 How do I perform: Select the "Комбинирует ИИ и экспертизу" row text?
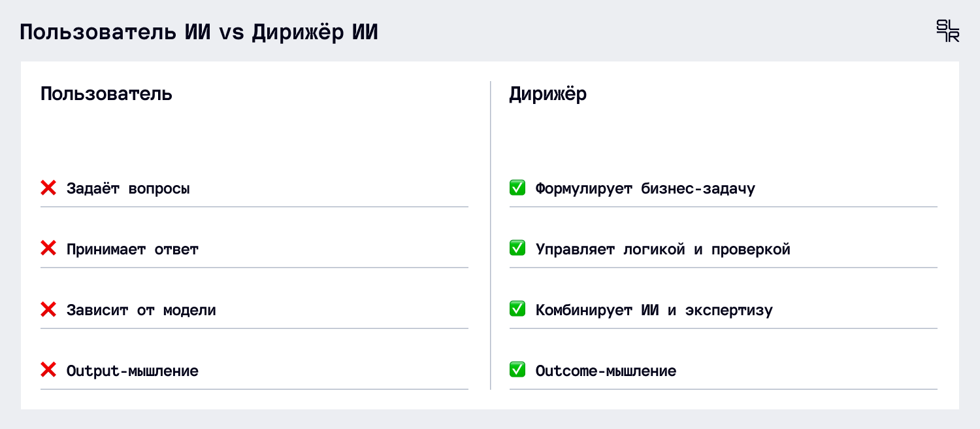654,310
